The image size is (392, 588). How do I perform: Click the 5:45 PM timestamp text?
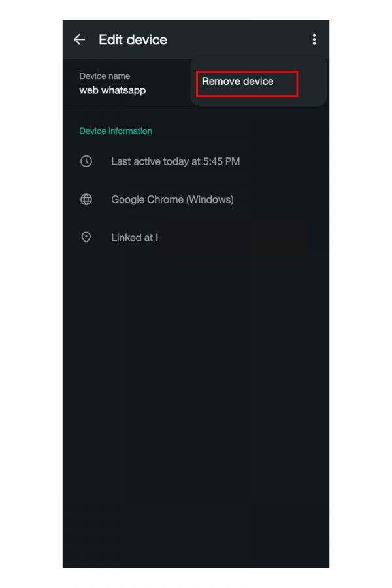[221, 161]
